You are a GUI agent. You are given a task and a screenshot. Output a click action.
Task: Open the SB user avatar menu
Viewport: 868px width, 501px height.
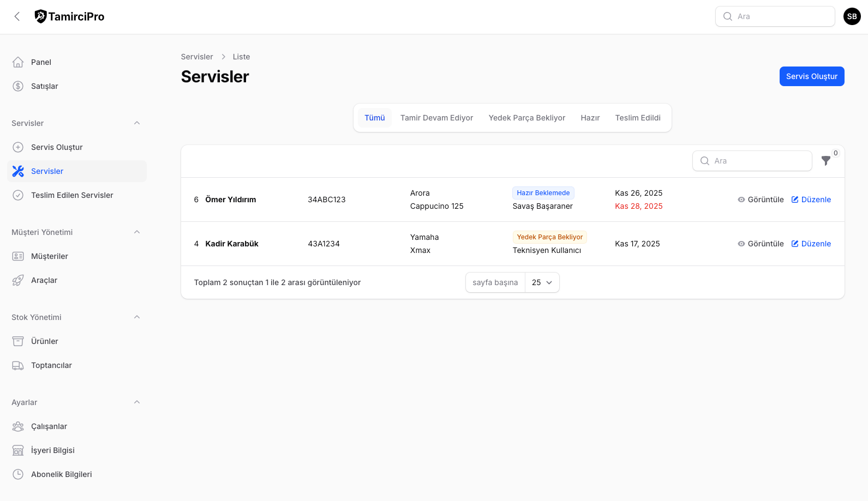pos(852,16)
